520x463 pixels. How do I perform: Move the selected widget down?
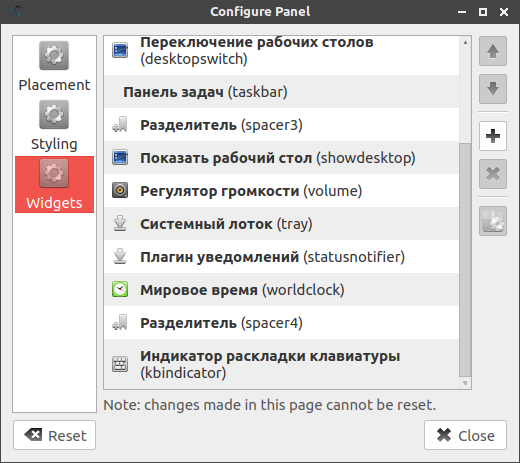point(493,89)
